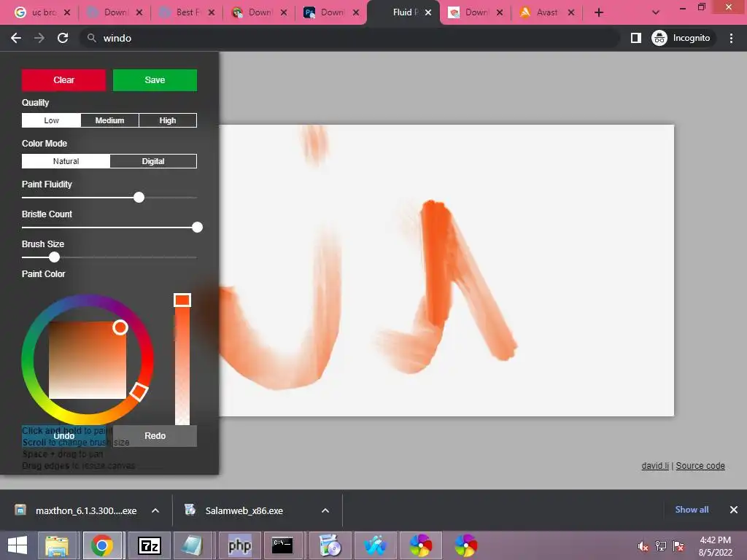Switch to the Fluid P tab
This screenshot has width=747, height=560.
coord(403,12)
